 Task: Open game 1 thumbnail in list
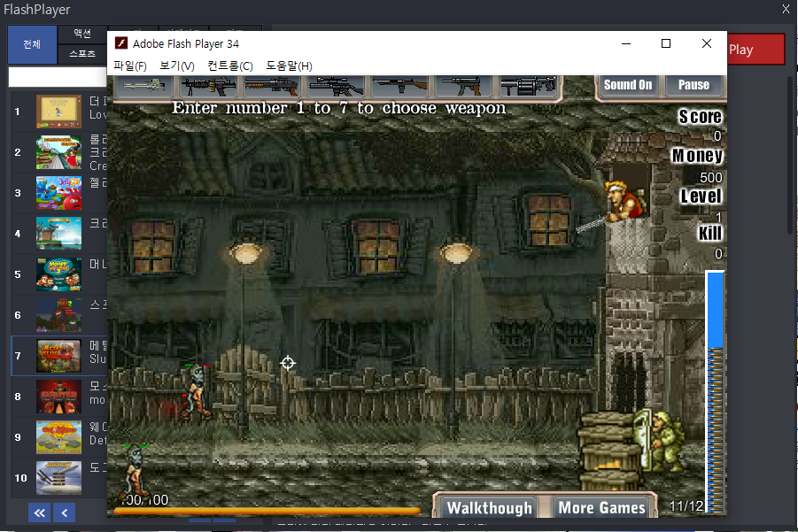click(x=58, y=112)
